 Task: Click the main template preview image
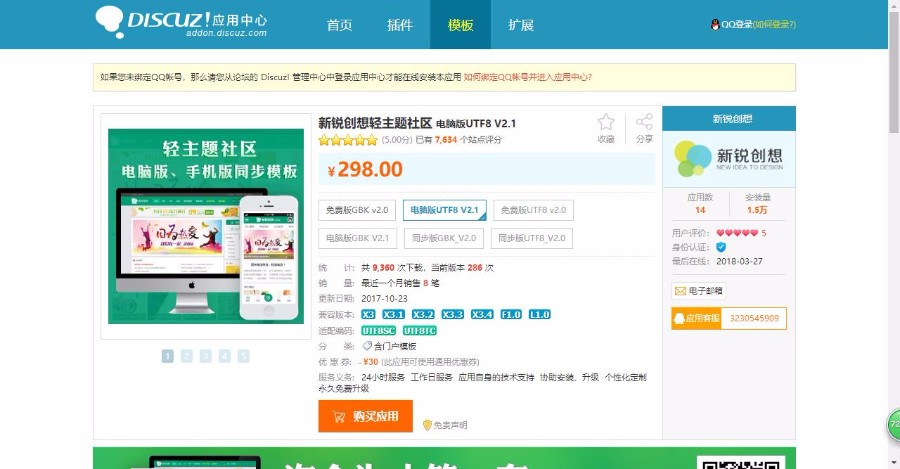click(x=206, y=226)
